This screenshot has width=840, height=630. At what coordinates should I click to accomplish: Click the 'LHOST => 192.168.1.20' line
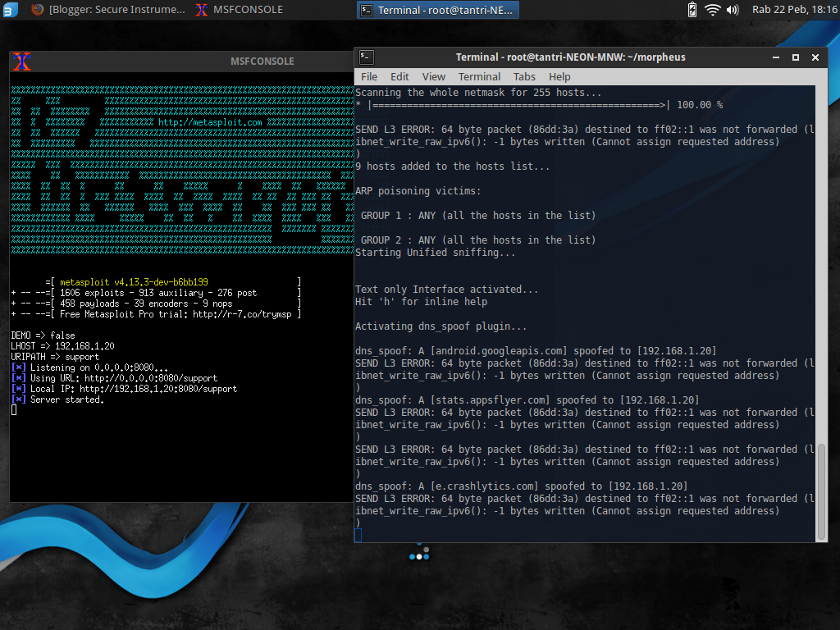(x=62, y=346)
